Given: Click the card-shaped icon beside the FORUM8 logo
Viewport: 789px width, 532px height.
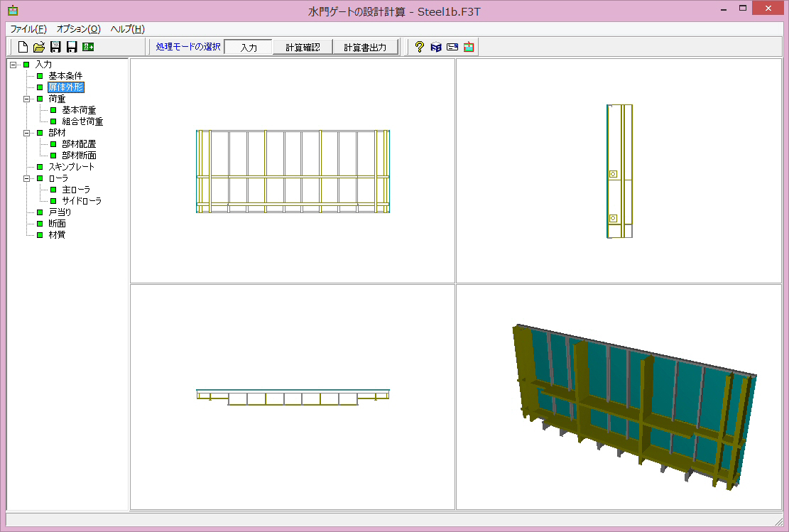Looking at the screenshot, I should coord(452,47).
